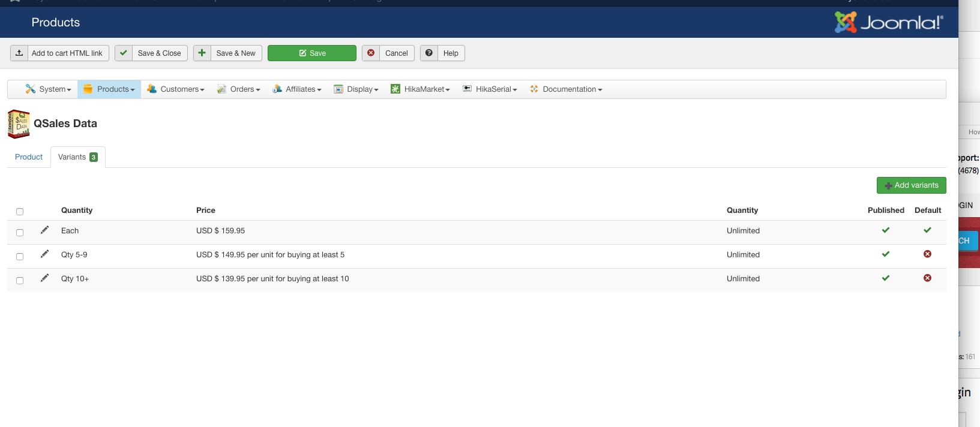The width and height of the screenshot is (980, 427).
Task: Click the Variants count badge 3
Action: click(94, 157)
